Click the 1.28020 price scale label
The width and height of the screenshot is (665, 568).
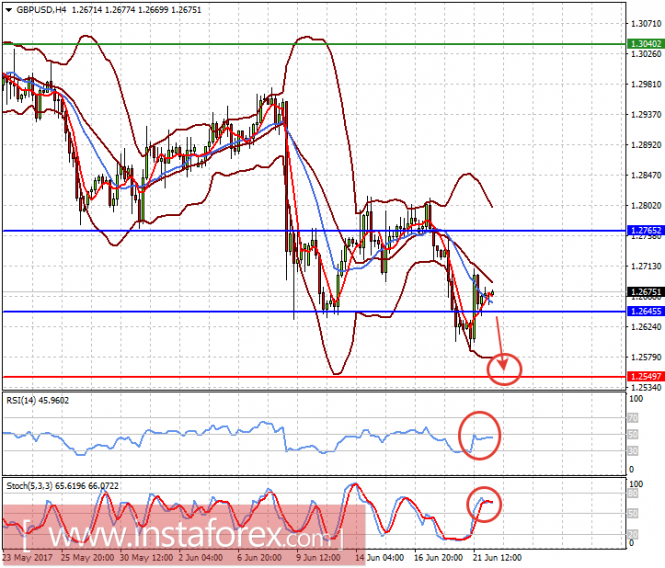(x=643, y=205)
